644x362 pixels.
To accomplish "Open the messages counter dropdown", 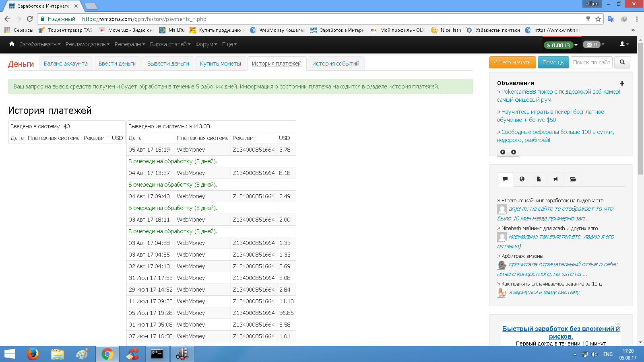I will (593, 45).
